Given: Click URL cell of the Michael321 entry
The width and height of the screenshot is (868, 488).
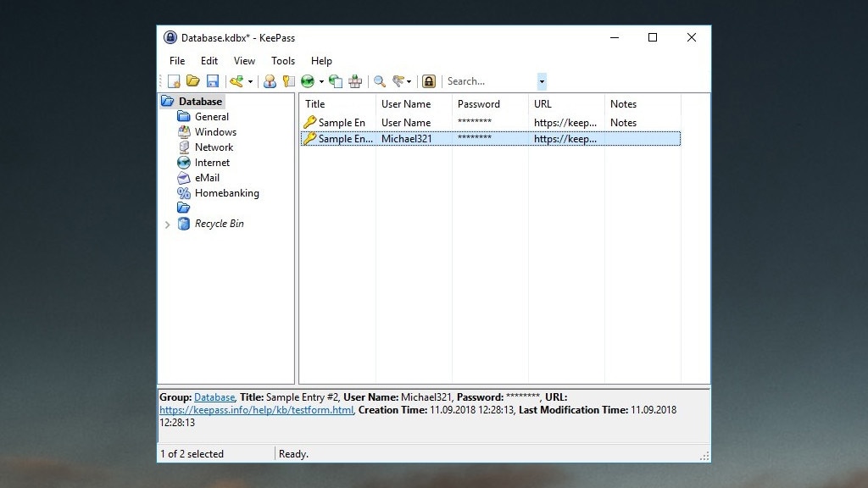Looking at the screenshot, I should (567, 139).
